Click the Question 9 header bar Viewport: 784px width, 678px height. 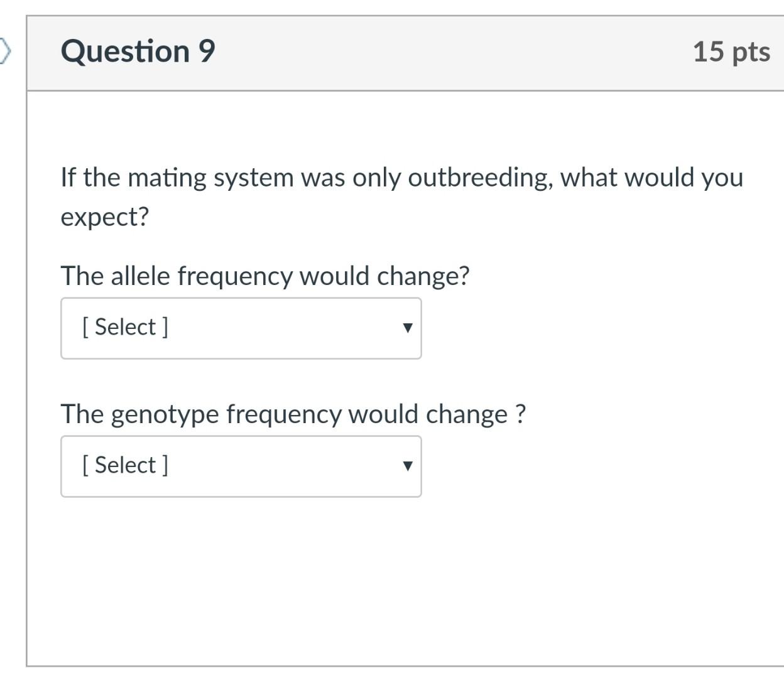pyautogui.click(x=402, y=51)
